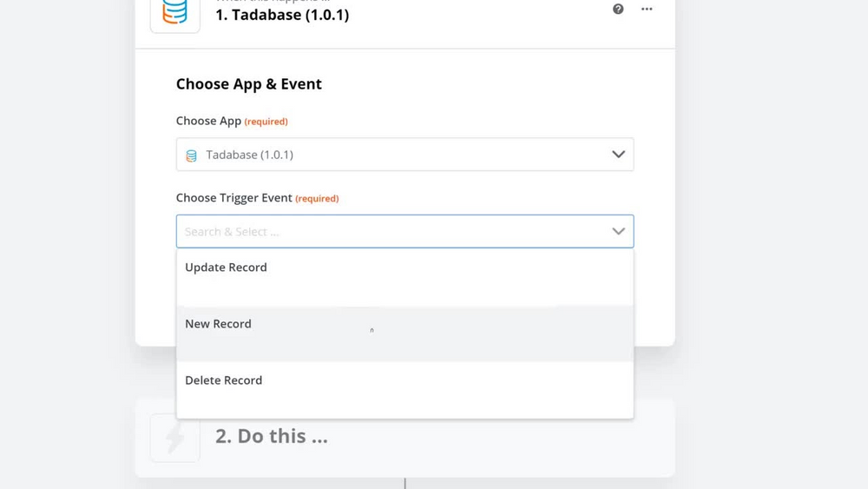Open the help question mark icon
Image resolution: width=868 pixels, height=489 pixels.
[618, 9]
